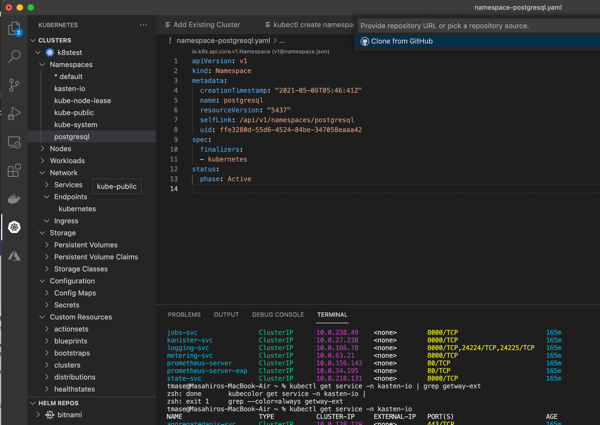
Task: Collapse Custom Resources node
Action: [42, 317]
